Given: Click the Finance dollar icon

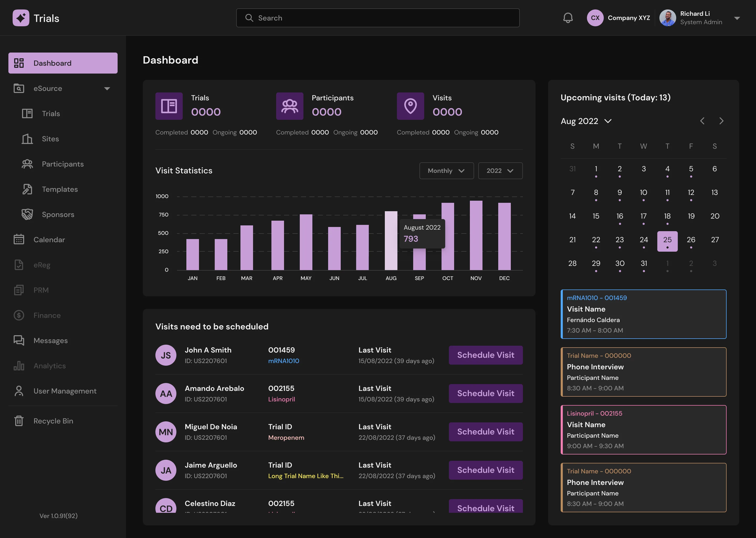Looking at the screenshot, I should click(19, 315).
